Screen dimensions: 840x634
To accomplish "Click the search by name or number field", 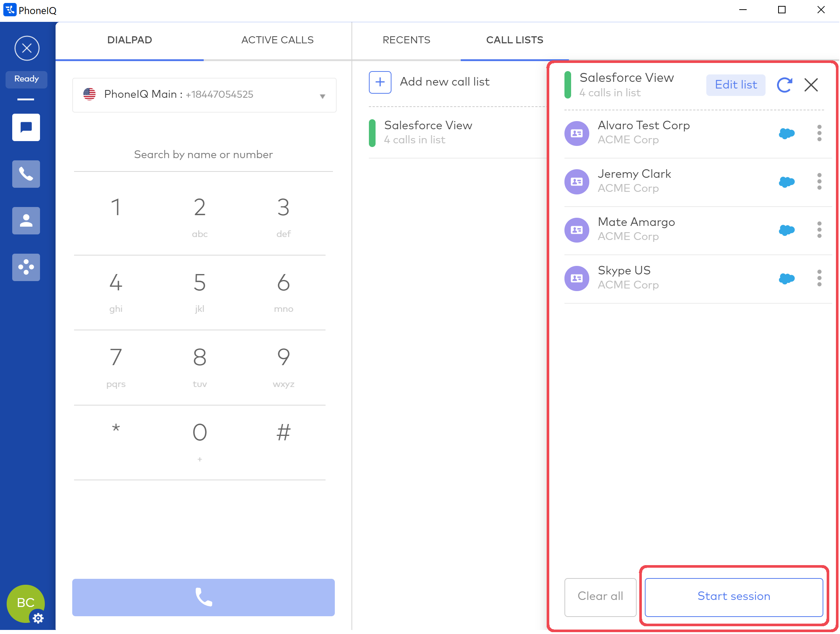I will 204,155.
